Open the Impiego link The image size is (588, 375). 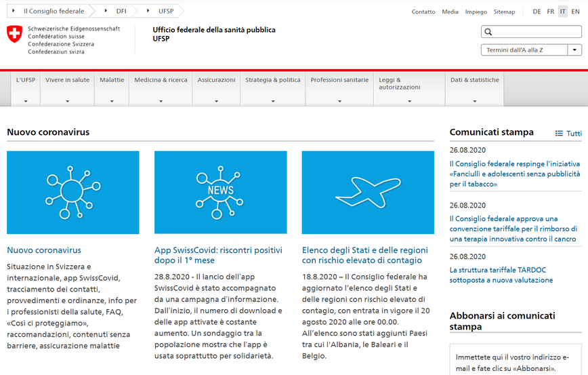tap(476, 12)
